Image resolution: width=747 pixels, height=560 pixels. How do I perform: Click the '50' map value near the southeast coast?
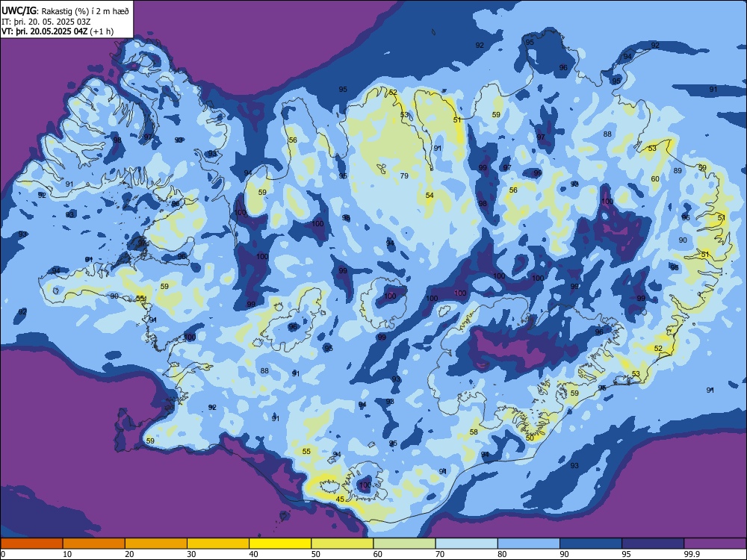(530, 438)
